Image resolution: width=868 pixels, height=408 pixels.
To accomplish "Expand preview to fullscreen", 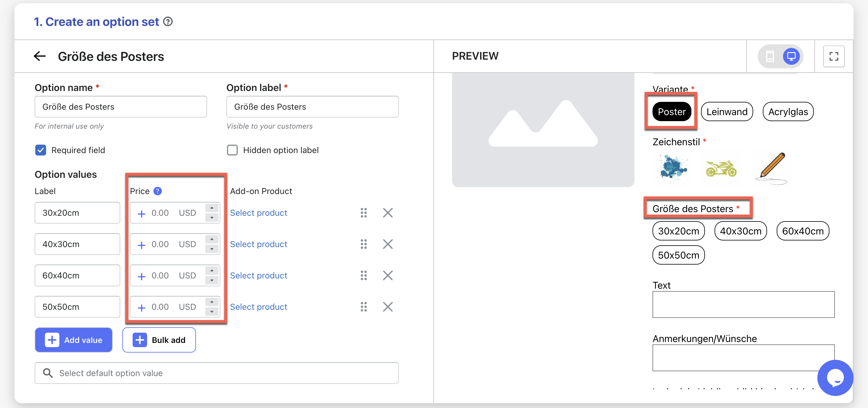I will (834, 56).
